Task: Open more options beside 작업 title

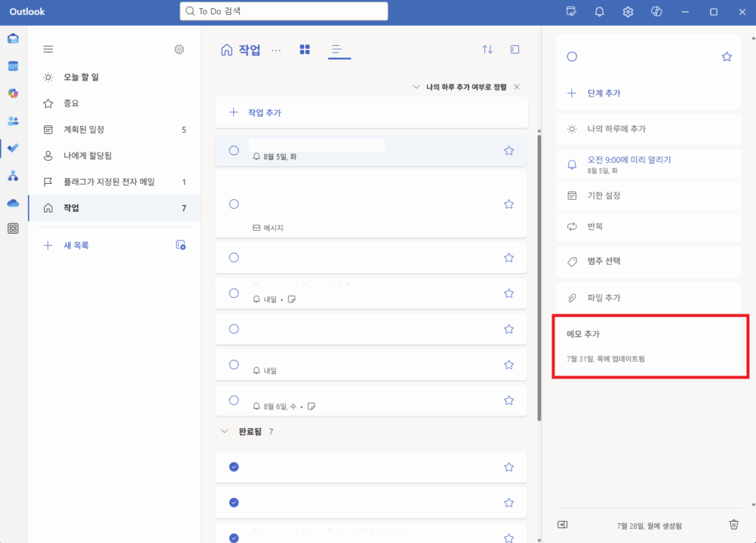Action: click(276, 49)
